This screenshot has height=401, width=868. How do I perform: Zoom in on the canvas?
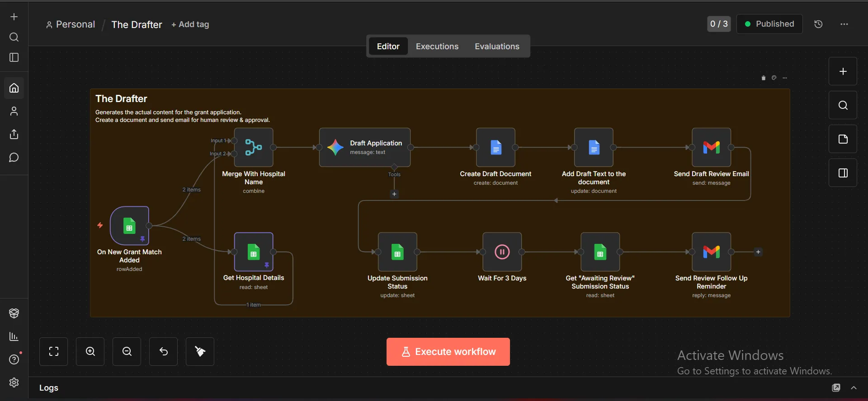[90, 351]
